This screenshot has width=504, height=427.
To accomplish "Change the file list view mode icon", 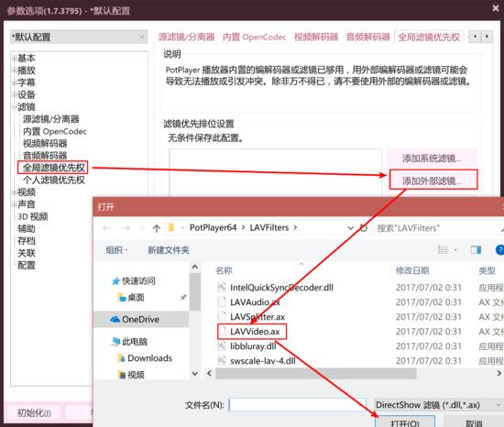I will (x=444, y=249).
